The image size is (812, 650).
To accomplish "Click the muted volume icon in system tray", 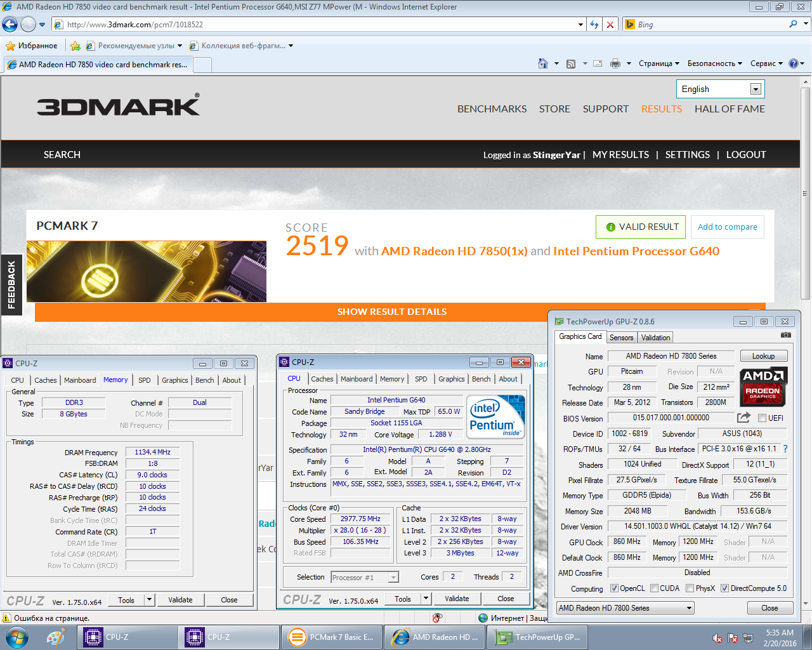I will click(717, 638).
